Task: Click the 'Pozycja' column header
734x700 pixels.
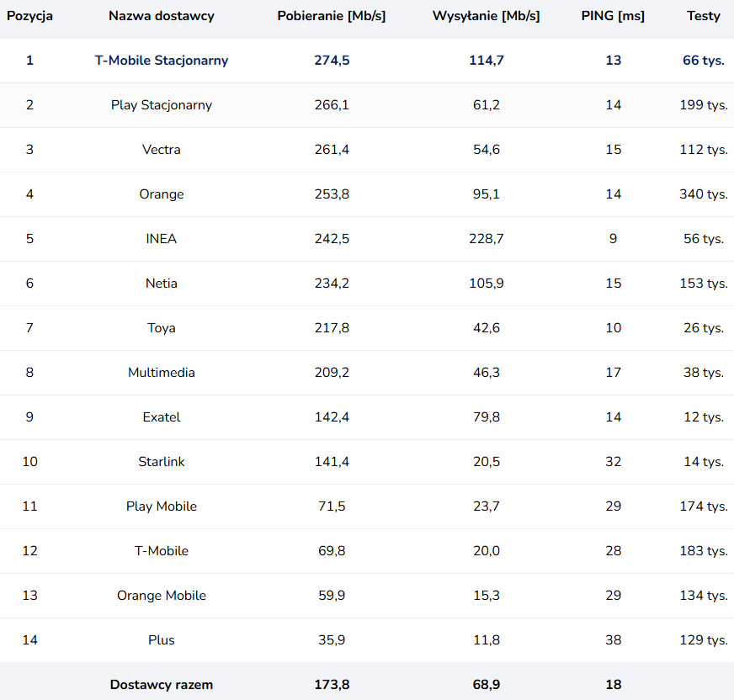Action: 29,16
